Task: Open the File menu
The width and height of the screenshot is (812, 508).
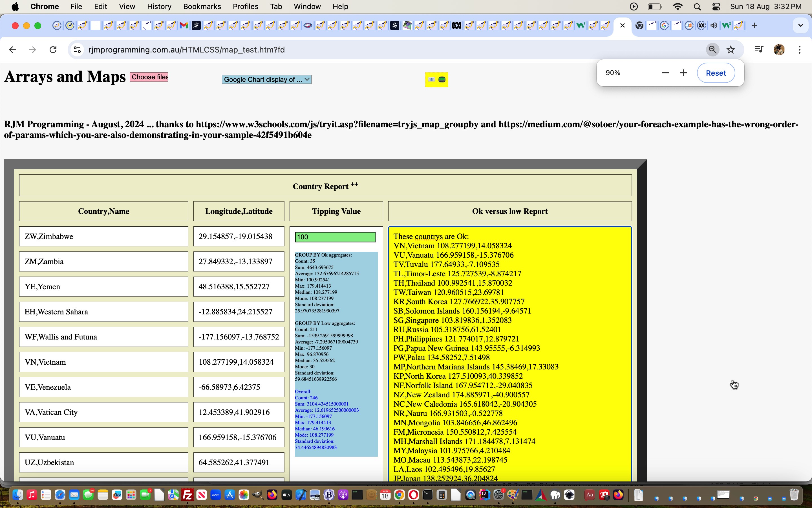Action: pyautogui.click(x=76, y=7)
